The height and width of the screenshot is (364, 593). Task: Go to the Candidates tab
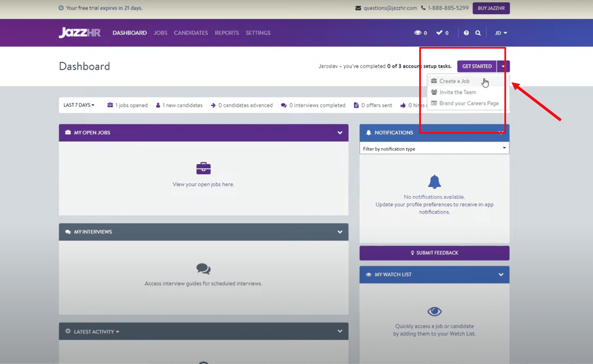click(191, 33)
